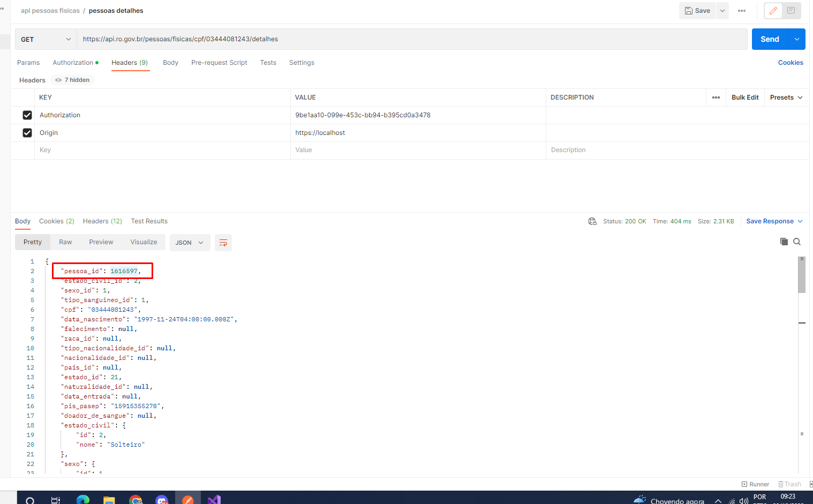Expand the JSON format dropdown
This screenshot has height=504, width=813.
190,243
